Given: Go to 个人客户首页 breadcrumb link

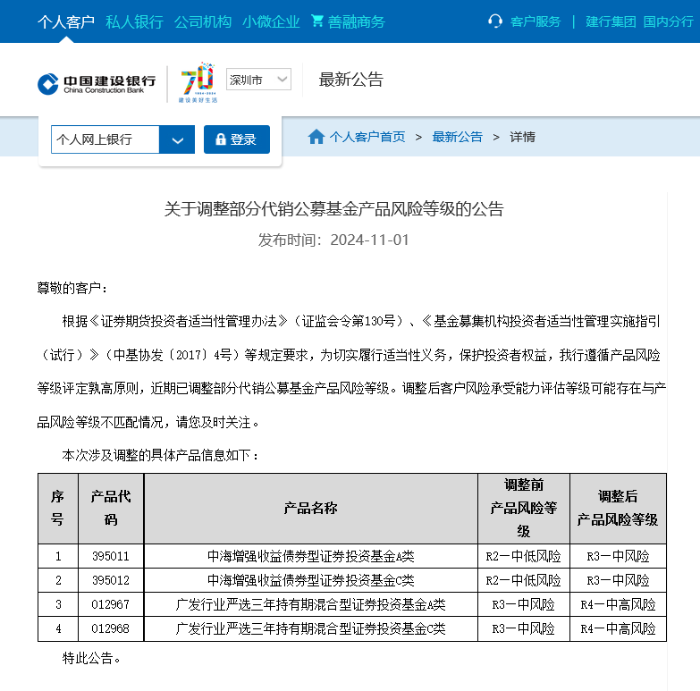Looking at the screenshot, I should [x=367, y=137].
